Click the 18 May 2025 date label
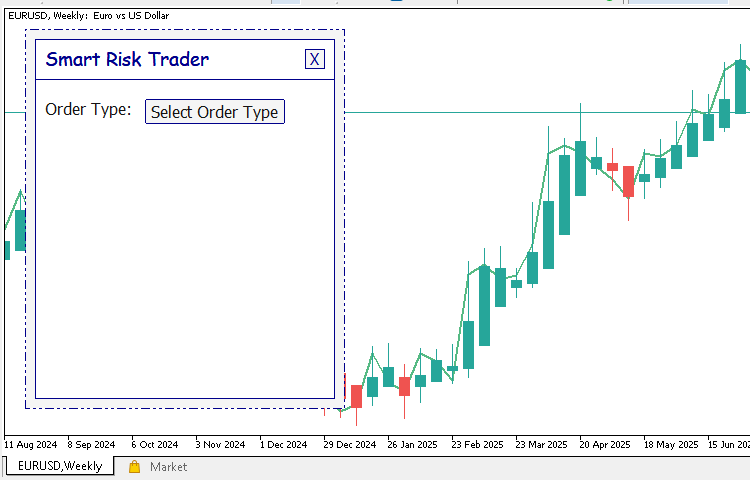 [x=671, y=445]
